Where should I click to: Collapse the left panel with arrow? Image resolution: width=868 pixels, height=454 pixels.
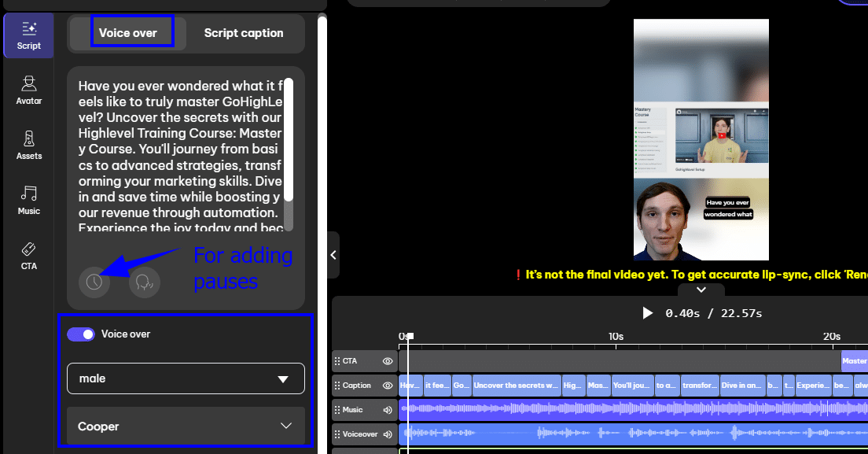point(333,255)
